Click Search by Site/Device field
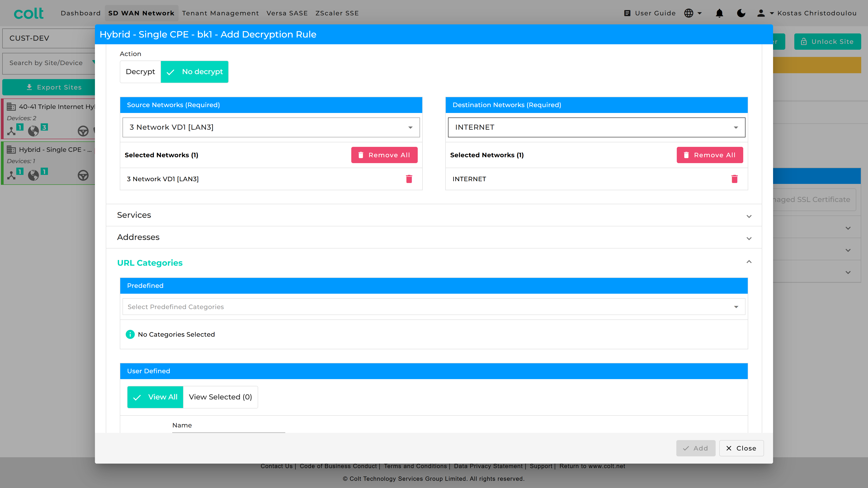Image resolution: width=868 pixels, height=488 pixels. [x=49, y=63]
